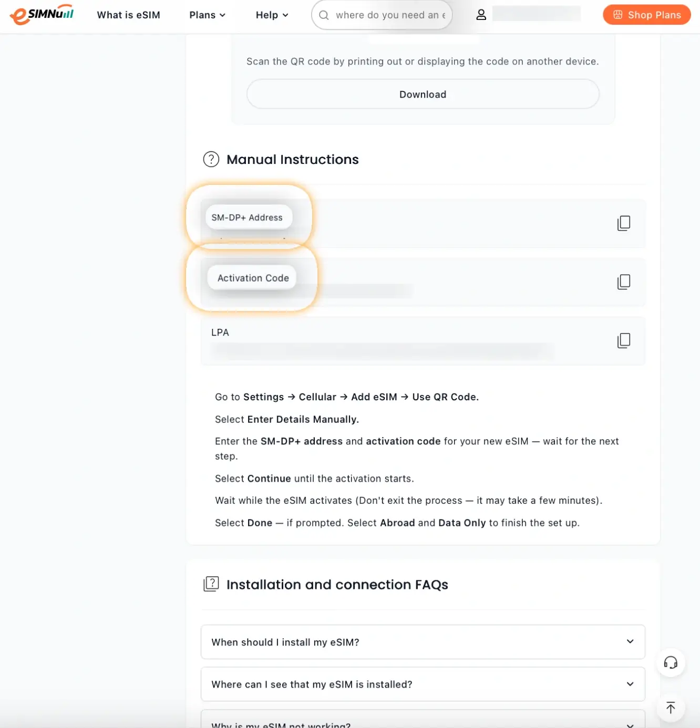This screenshot has height=728, width=700.
Task: Open the headset support chat icon
Action: click(x=671, y=662)
